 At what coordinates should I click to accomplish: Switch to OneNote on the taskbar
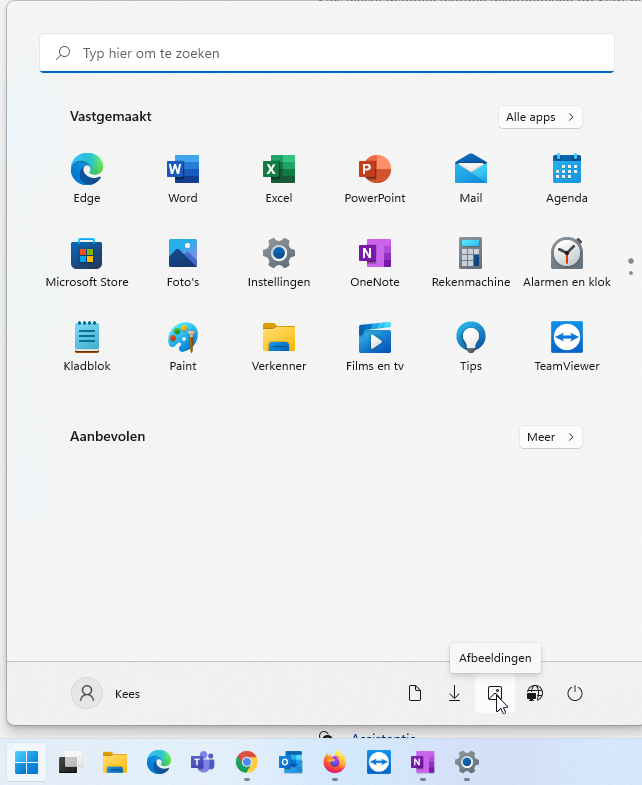(x=423, y=762)
